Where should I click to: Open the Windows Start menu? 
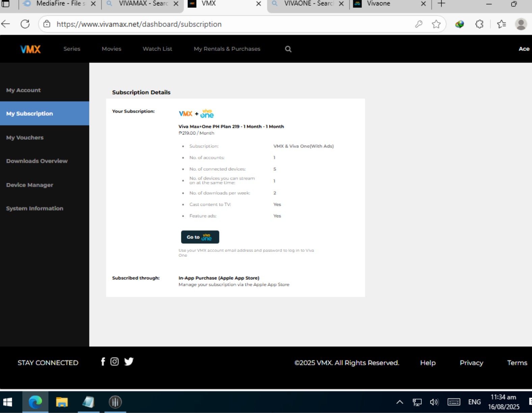pos(7,402)
